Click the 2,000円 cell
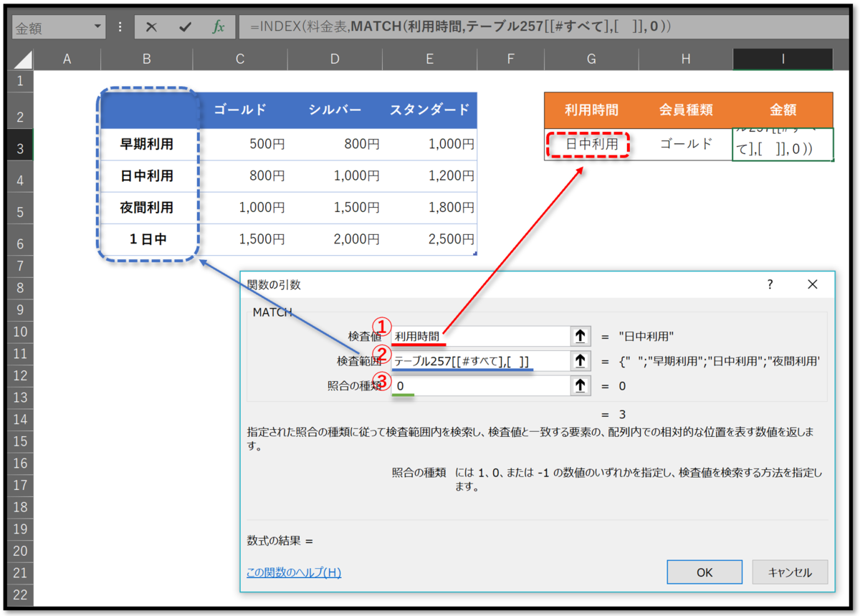This screenshot has width=860, height=616. pyautogui.click(x=335, y=239)
